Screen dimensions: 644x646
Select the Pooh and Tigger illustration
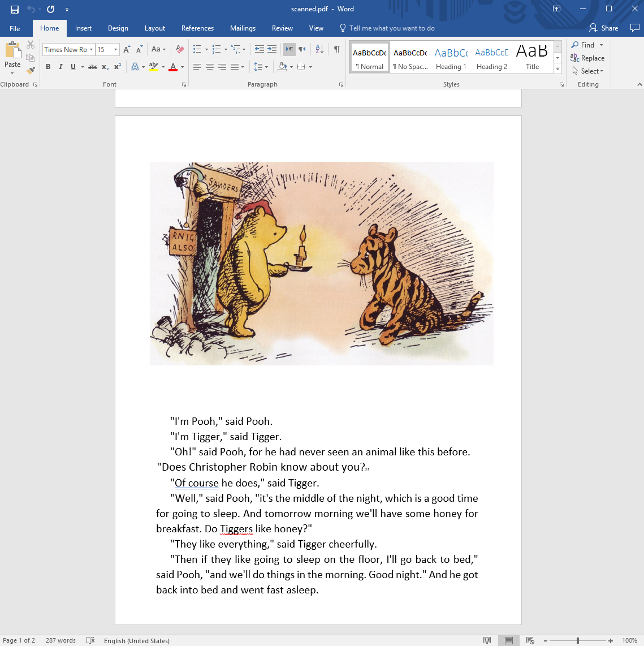tap(322, 263)
